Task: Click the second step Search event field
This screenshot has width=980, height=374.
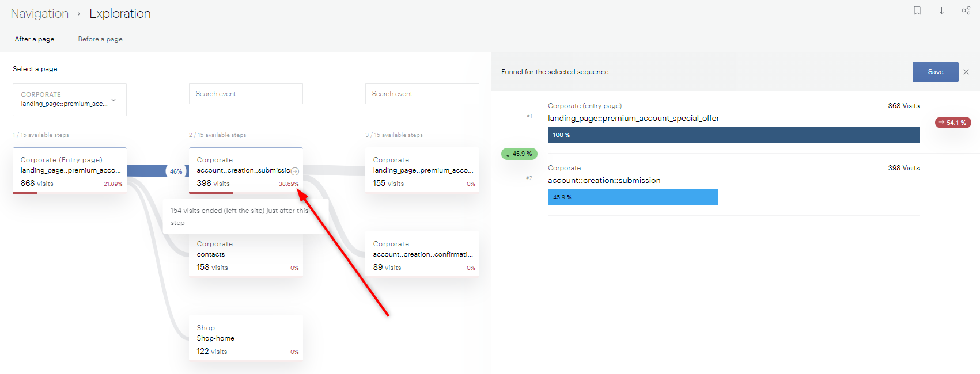Action: [245, 94]
